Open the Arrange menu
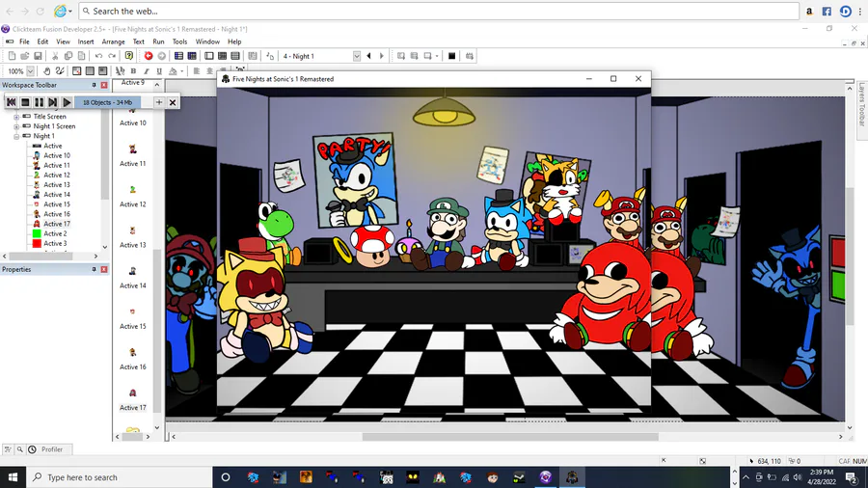Viewport: 868px width, 488px height. tap(114, 41)
